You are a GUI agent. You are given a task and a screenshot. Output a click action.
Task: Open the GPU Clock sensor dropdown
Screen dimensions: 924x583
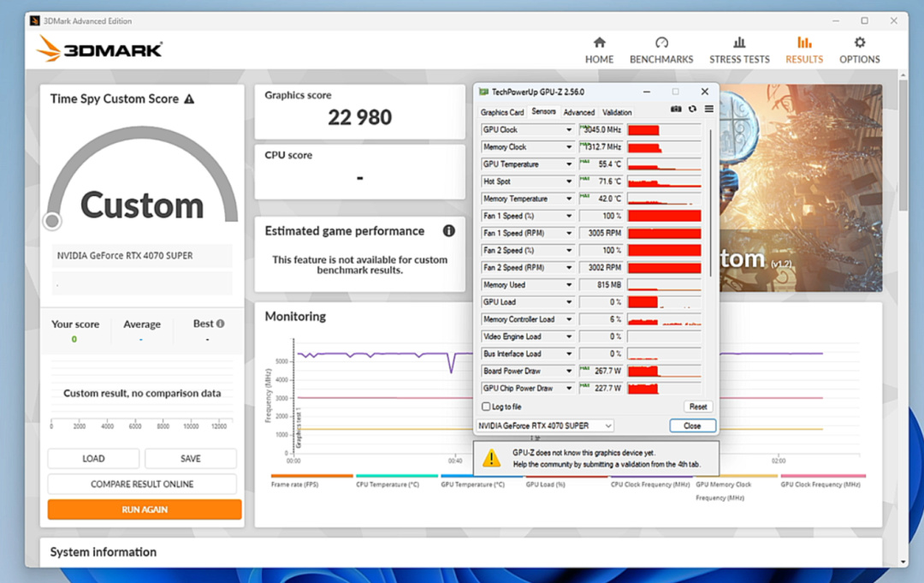click(x=569, y=129)
